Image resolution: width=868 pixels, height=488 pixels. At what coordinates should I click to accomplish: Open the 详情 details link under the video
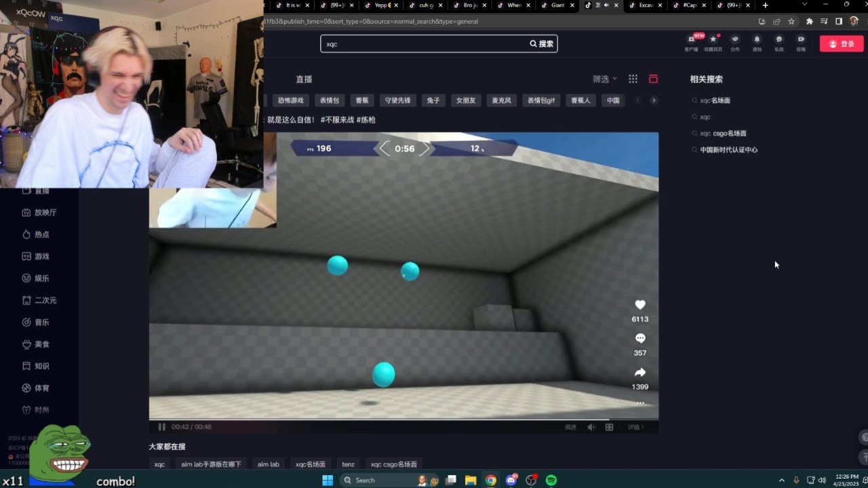636,427
